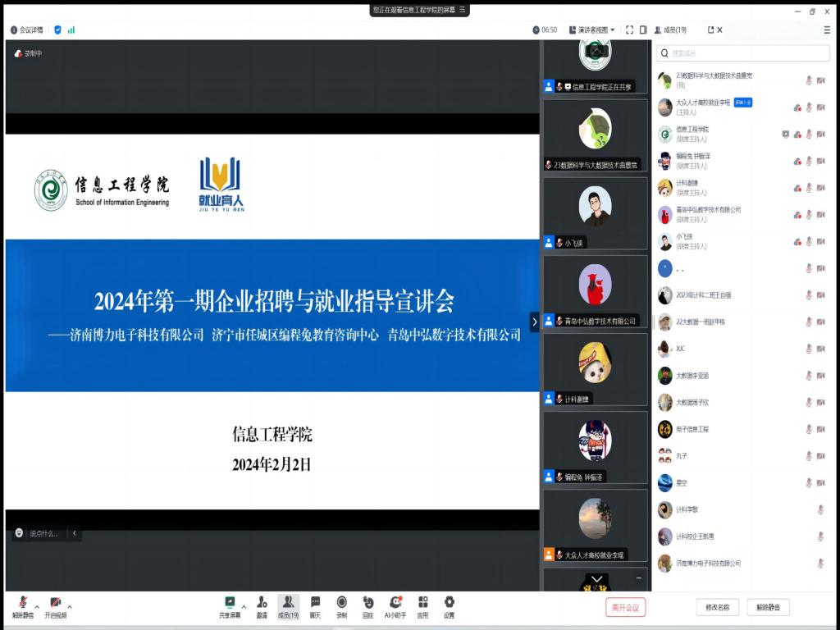This screenshot has width=840, height=630.
Task: Check the network signal bars icon
Action: (x=71, y=30)
